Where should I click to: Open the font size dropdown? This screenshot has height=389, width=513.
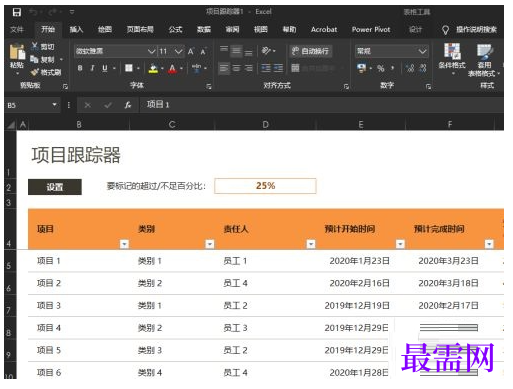pos(179,51)
